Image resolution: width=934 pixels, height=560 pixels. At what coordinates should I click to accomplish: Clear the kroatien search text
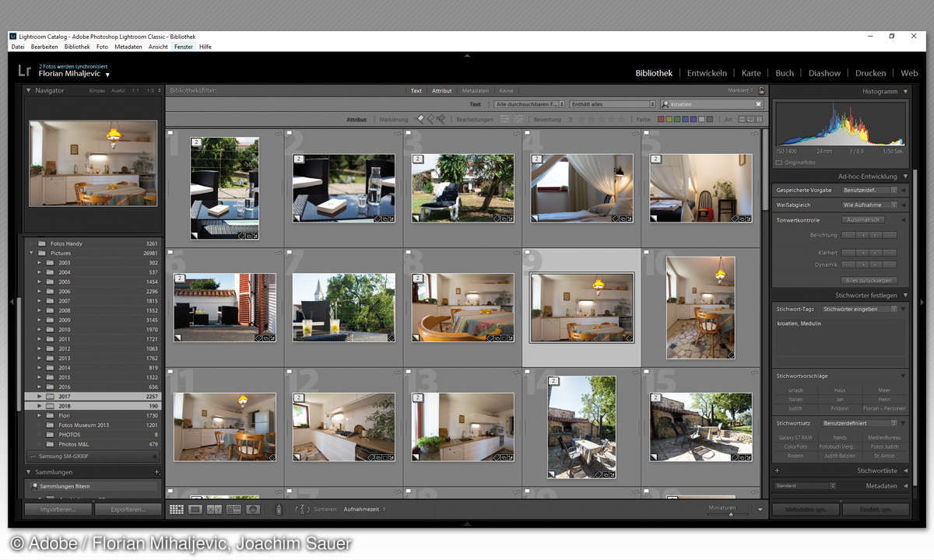758,104
